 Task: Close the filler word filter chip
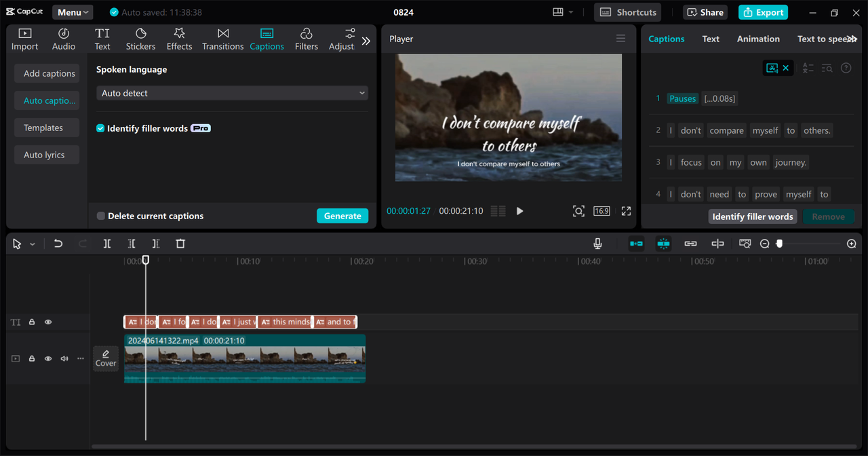785,68
